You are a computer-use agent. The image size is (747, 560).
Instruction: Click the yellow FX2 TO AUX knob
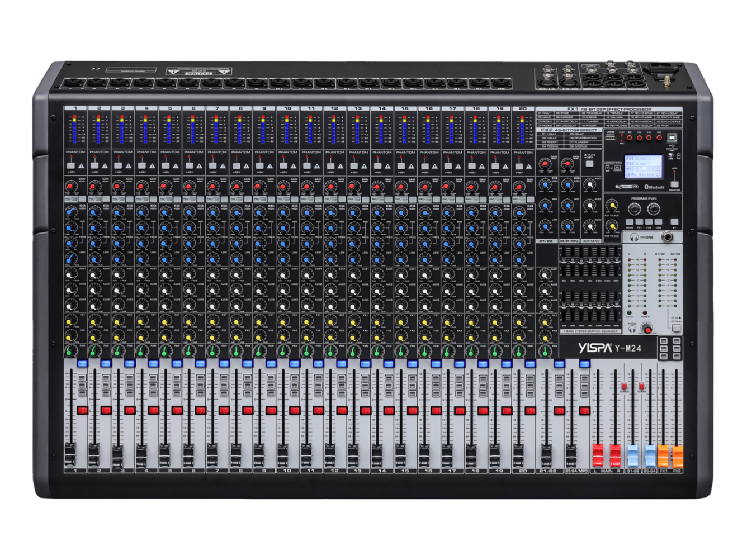click(613, 227)
